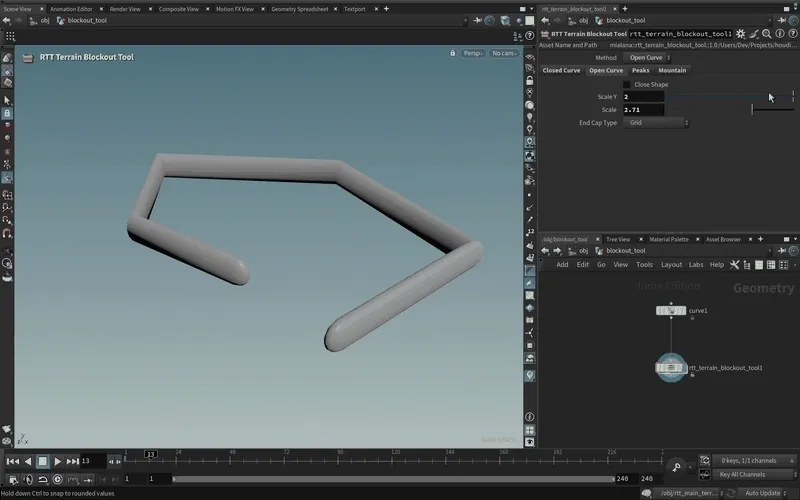This screenshot has height=500, width=800.
Task: Add a new pane tab in Scene View
Action: [386, 9]
